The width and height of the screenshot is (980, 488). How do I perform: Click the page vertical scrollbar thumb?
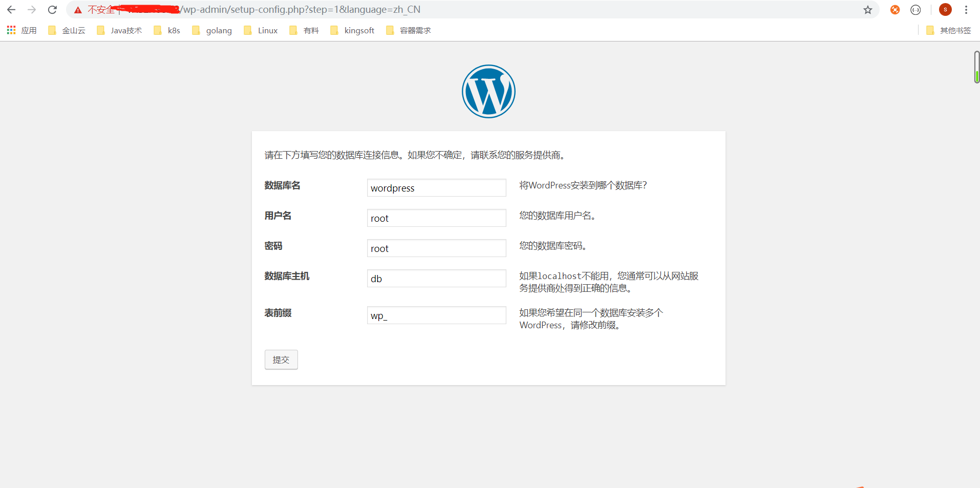[x=976, y=67]
